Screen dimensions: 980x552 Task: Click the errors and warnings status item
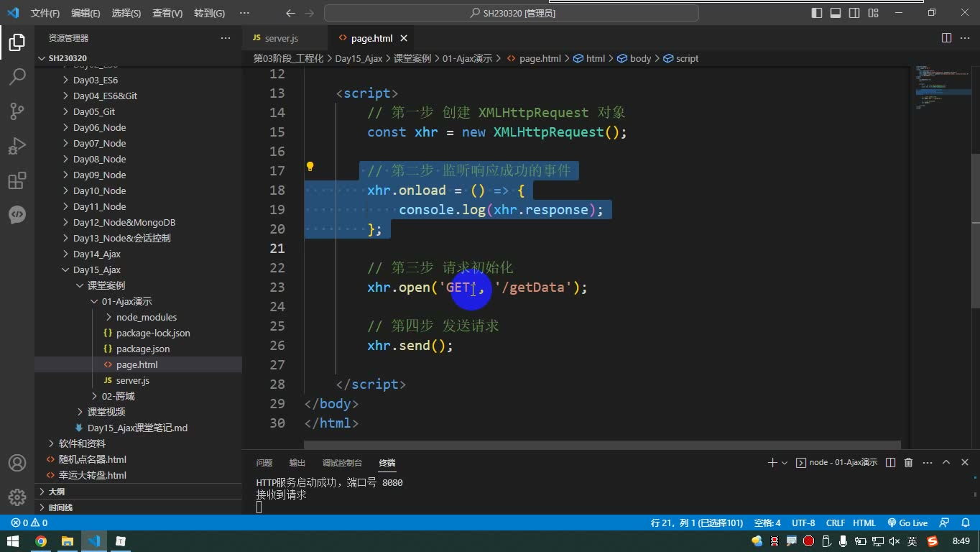(29, 523)
